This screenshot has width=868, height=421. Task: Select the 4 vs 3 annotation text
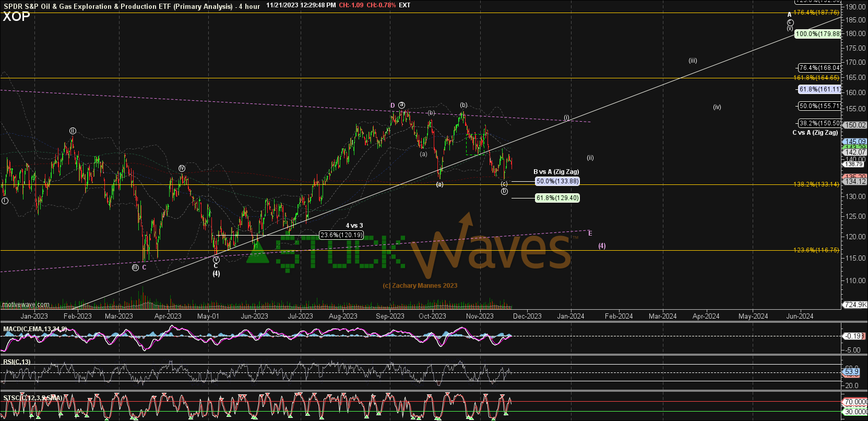pyautogui.click(x=354, y=226)
